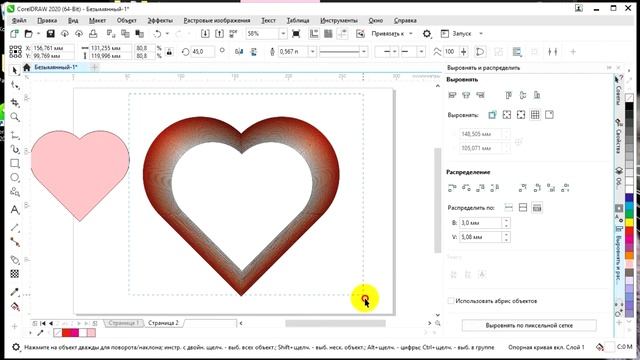The image size is (640, 360).
Task: Select the Ellipse tool
Action: [15, 178]
